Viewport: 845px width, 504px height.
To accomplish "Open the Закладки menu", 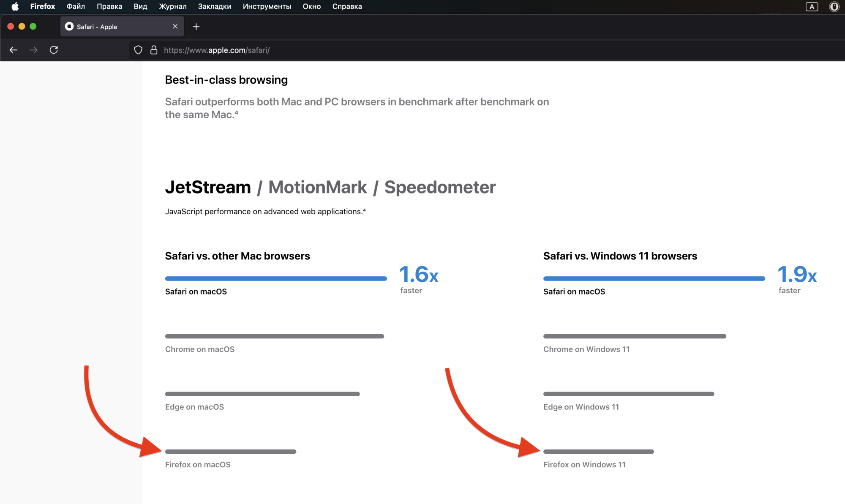I will 215,6.
